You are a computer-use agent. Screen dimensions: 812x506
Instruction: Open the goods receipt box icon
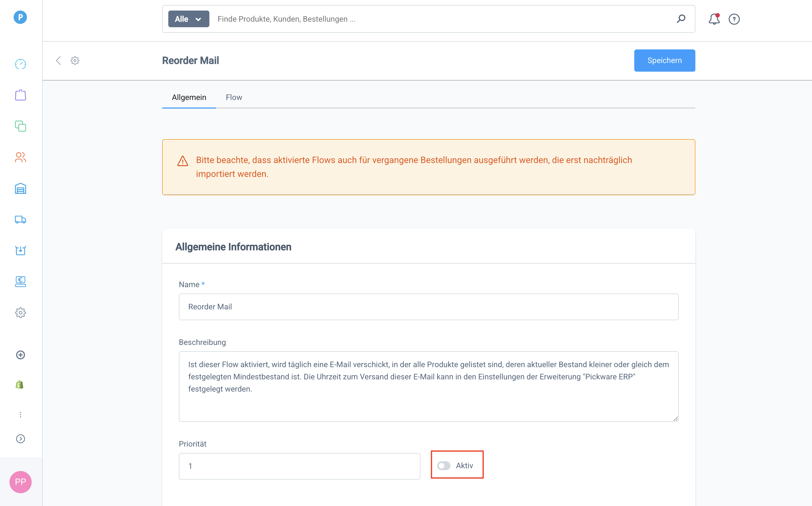click(x=20, y=250)
